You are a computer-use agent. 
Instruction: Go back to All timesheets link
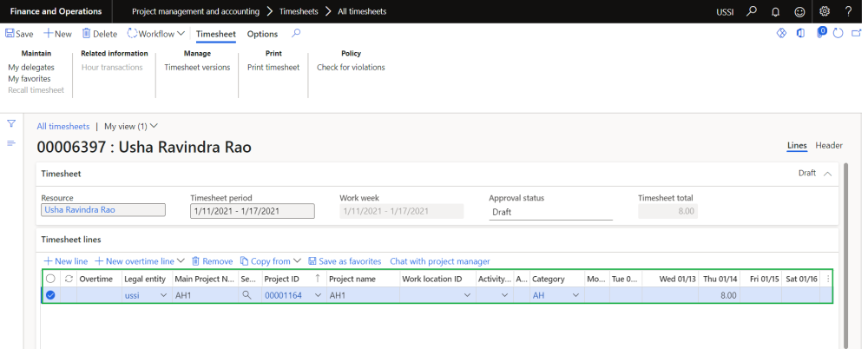coord(63,126)
